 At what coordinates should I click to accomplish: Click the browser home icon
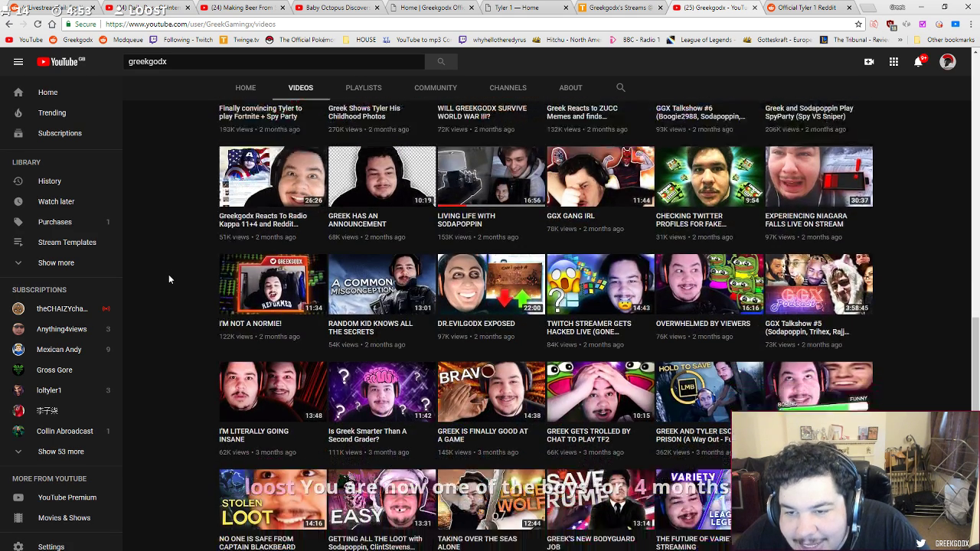[x=51, y=24]
